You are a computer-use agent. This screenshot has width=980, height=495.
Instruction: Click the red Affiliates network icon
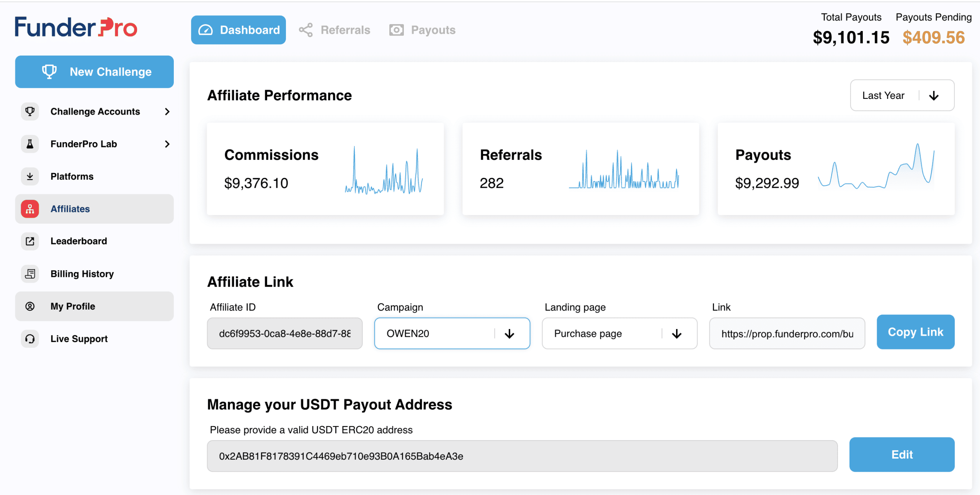click(30, 209)
